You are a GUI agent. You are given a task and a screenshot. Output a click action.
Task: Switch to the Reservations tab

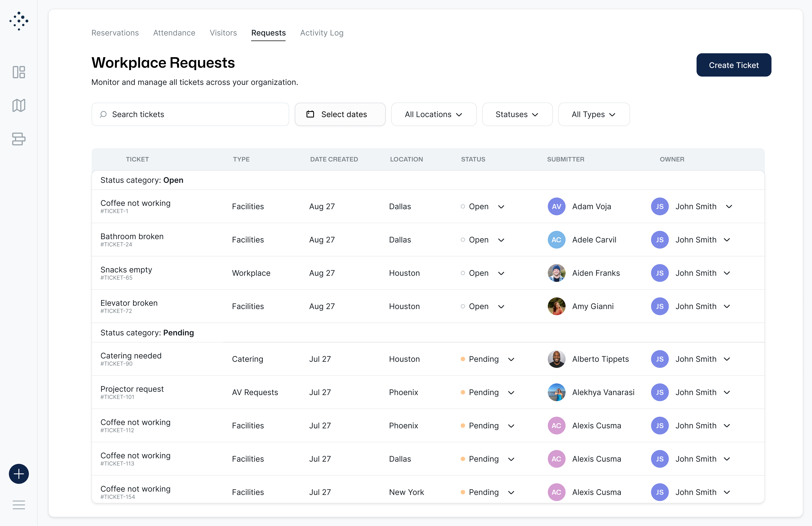coord(115,33)
